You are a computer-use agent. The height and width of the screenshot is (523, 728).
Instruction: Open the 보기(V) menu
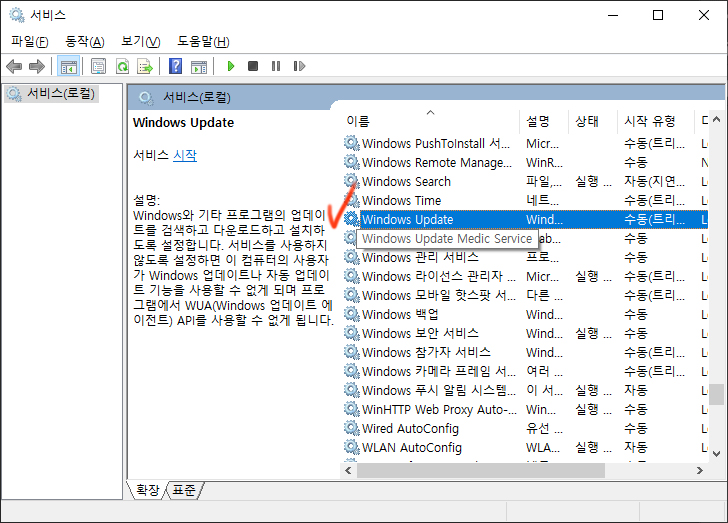coord(141,42)
